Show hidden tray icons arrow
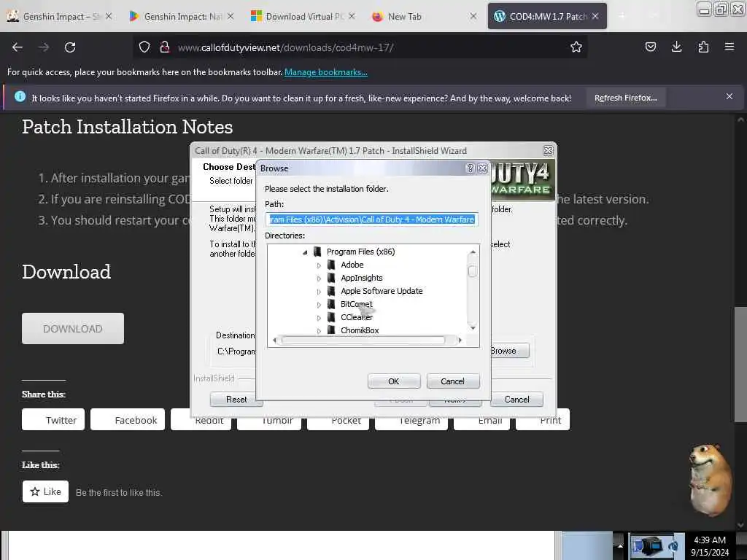The image size is (747, 560). tap(620, 545)
